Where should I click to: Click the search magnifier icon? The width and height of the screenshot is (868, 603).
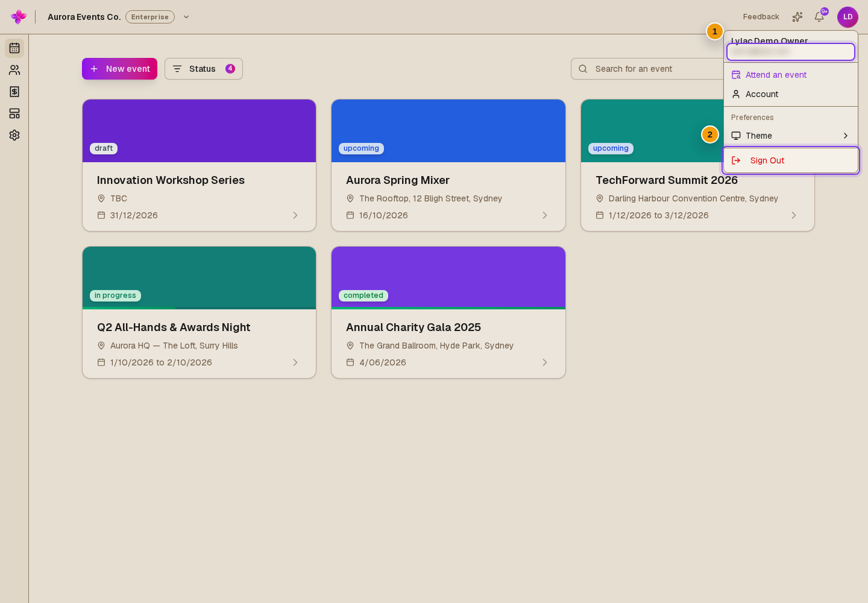pyautogui.click(x=583, y=69)
